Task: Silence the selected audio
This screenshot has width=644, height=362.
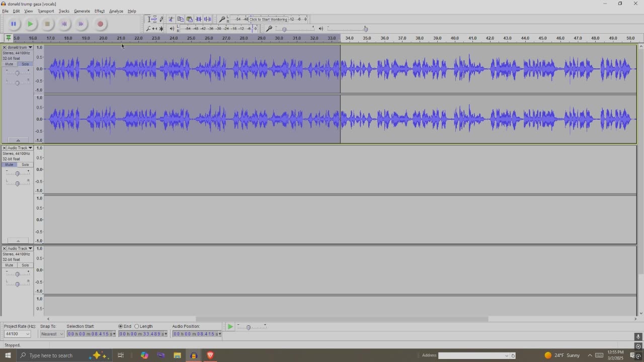Action: (x=207, y=19)
